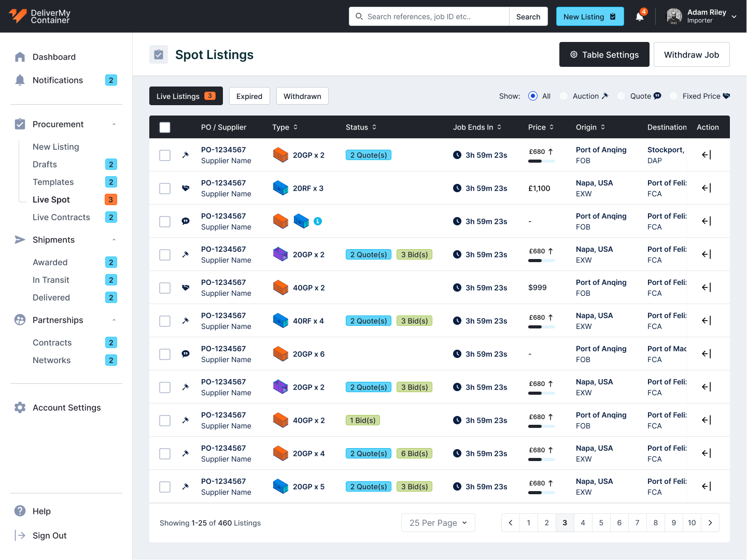The width and height of the screenshot is (747, 560).
Task: Click the Sign Out arrow icon
Action: tap(20, 536)
